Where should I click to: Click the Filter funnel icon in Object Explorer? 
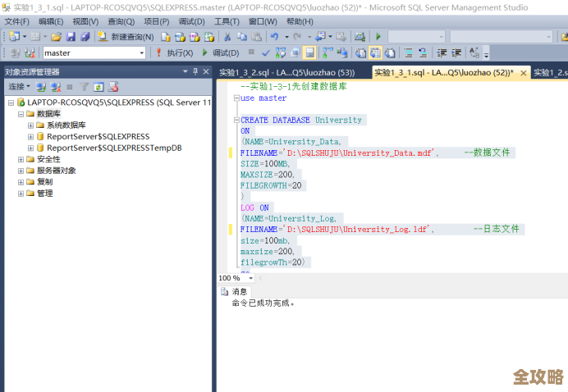85,87
